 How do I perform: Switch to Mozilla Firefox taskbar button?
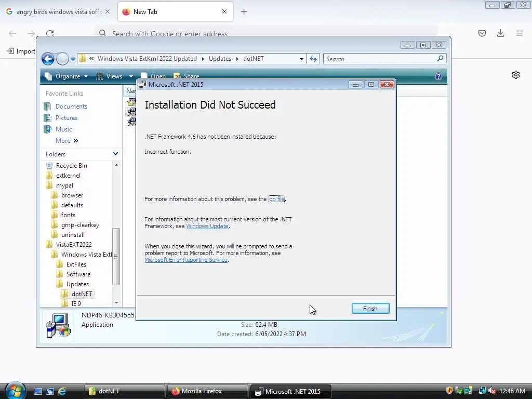(207, 392)
